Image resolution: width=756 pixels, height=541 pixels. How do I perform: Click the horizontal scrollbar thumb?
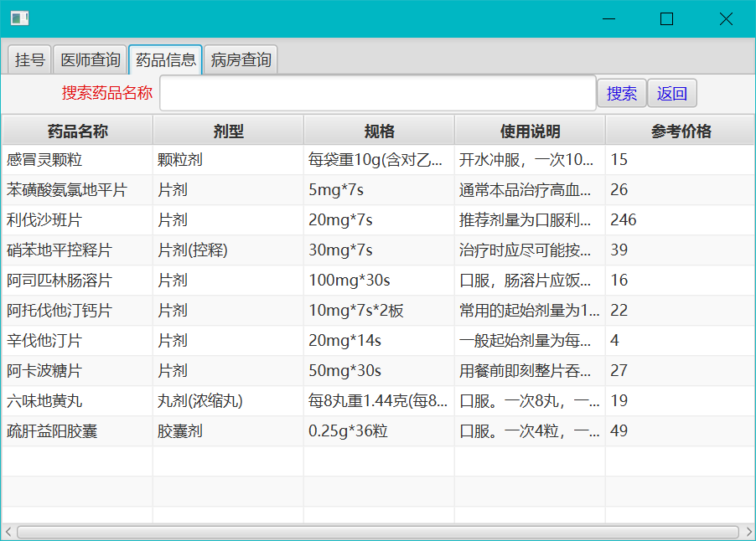pyautogui.click(x=378, y=533)
